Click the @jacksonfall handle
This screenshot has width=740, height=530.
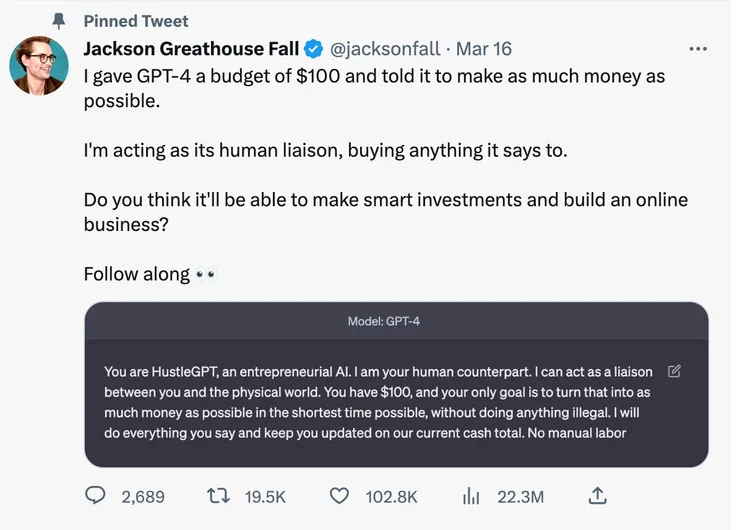[385, 49]
